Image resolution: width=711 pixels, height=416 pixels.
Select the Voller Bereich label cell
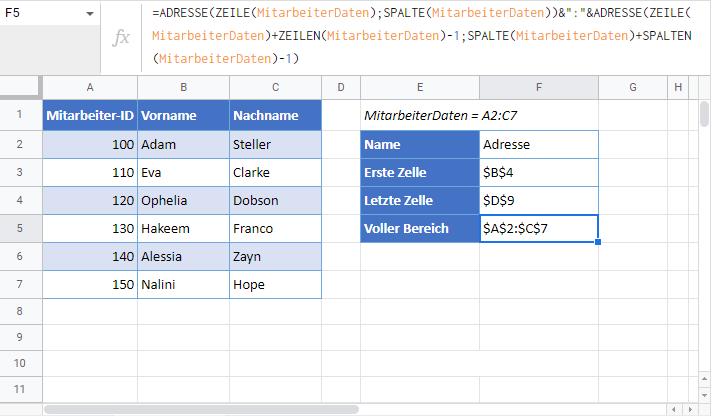click(x=420, y=228)
